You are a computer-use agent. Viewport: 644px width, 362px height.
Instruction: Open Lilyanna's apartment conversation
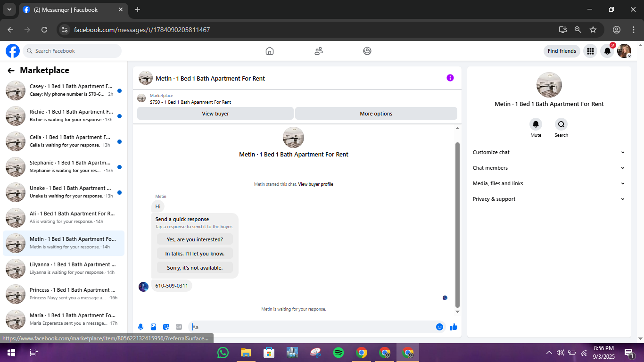click(64, 269)
